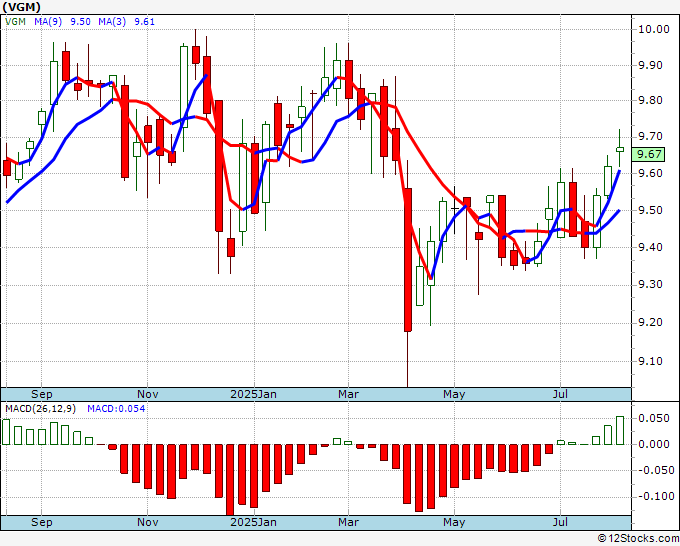This screenshot has height=546, width=680.
Task: Click Sep on the MACD time axis
Action: click(x=42, y=522)
